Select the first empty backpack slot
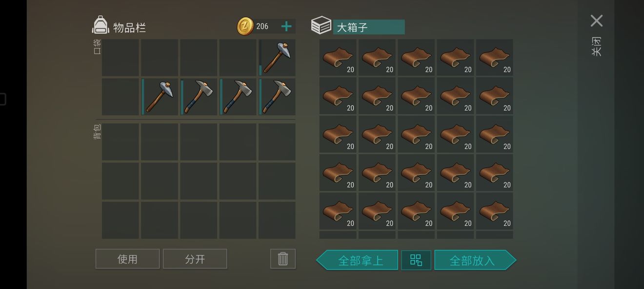Screen dimensions: 644x289 pyautogui.click(x=121, y=142)
